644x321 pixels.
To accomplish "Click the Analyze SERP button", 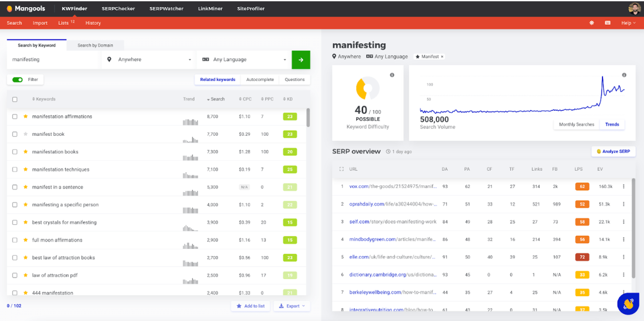I will (613, 151).
